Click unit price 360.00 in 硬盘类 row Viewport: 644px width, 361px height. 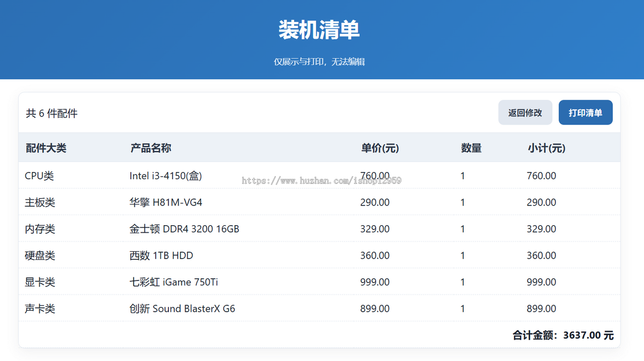(x=375, y=256)
